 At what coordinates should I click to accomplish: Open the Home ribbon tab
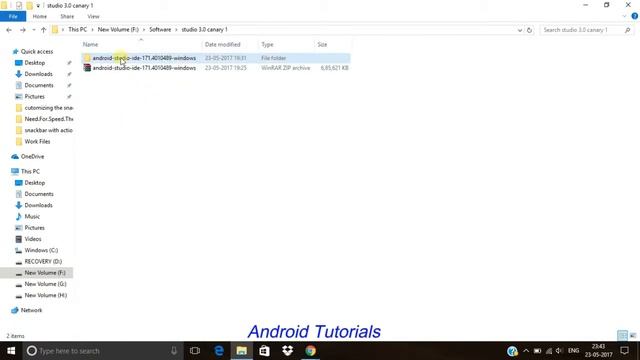tap(40, 17)
